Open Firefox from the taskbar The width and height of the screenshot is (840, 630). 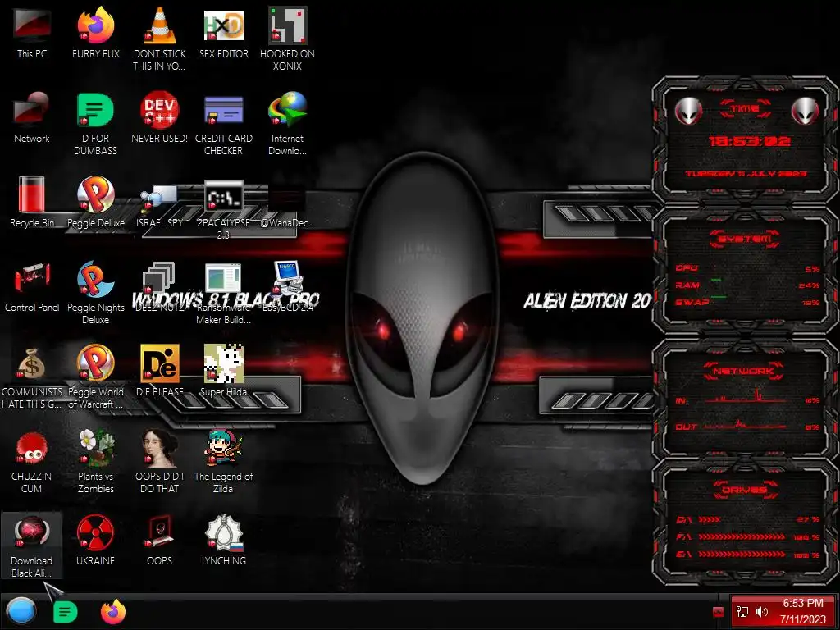tap(113, 612)
